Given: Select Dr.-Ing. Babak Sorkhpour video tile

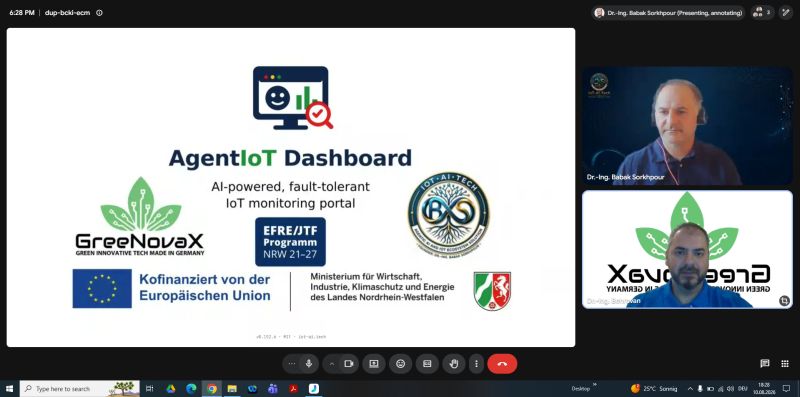Looking at the screenshot, I should (x=687, y=126).
